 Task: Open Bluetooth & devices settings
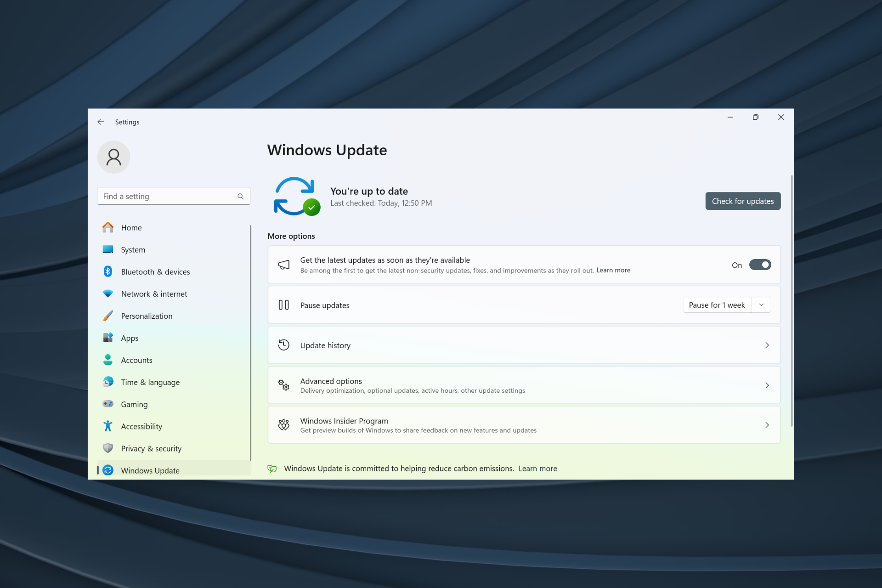174,271
